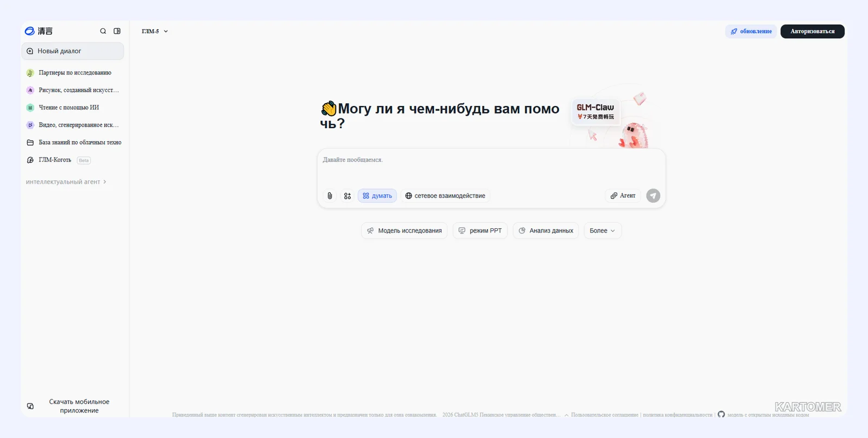
Task: Select Чтение с помощью ИИ
Action: pyautogui.click(x=73, y=108)
